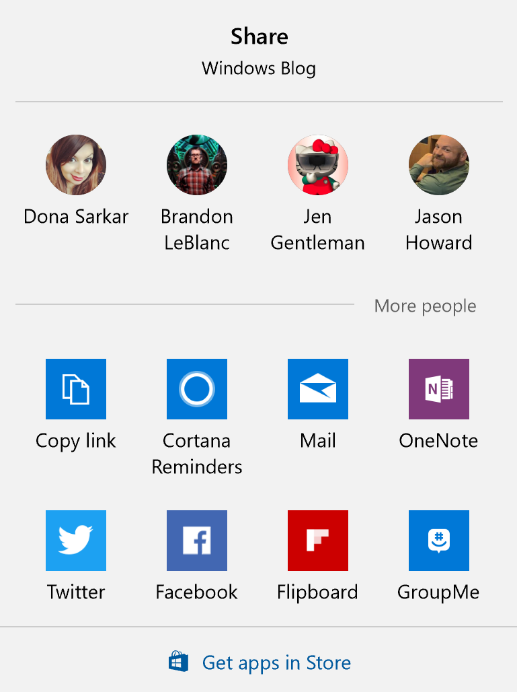Share with Jason Howard's photo
The image size is (517, 692).
[439, 165]
